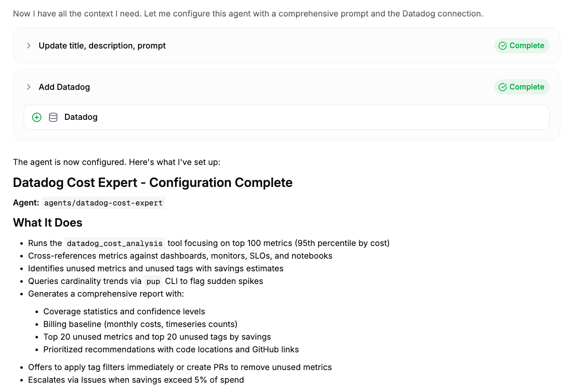Screen dimensions: 575x392
Task: Click the agents/datadog-cost-expert code path
Action: coord(103,203)
